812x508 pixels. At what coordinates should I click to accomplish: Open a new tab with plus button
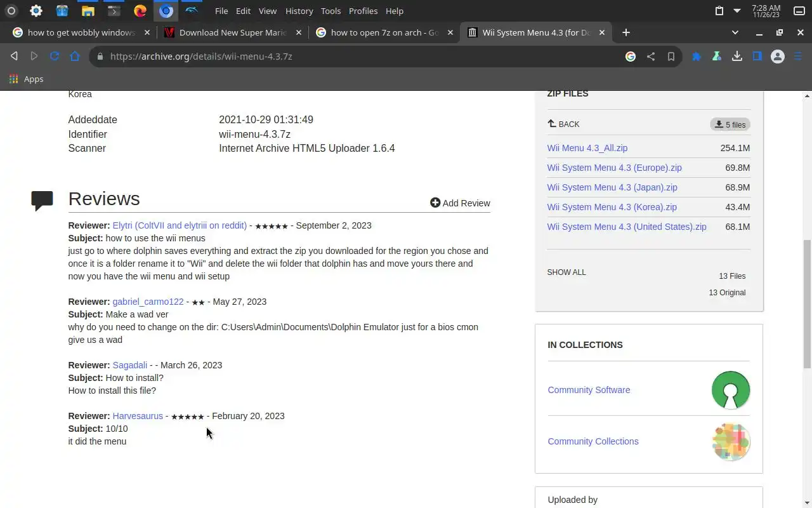(626, 32)
